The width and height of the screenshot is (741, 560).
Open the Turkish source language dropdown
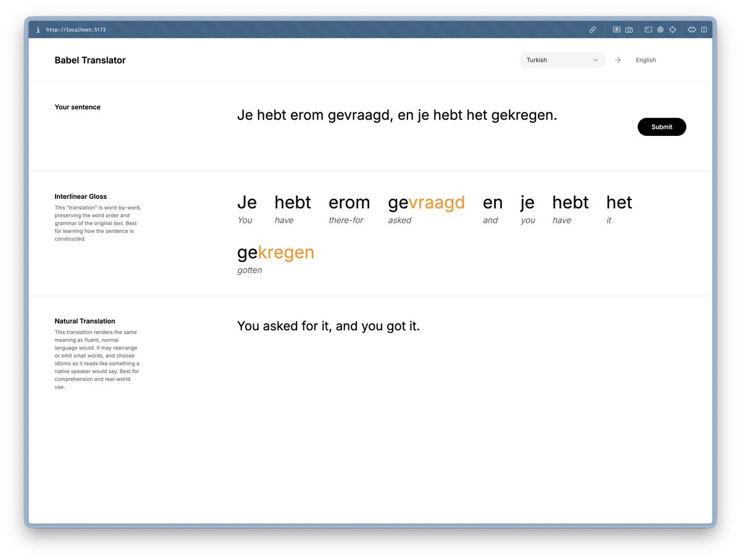[x=563, y=60]
